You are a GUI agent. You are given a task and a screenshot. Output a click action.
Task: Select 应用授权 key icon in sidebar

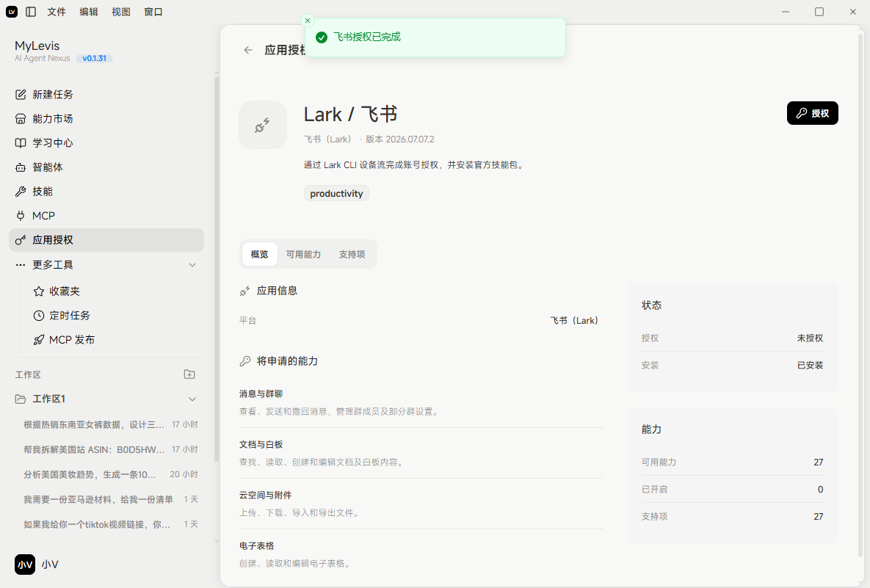point(21,240)
